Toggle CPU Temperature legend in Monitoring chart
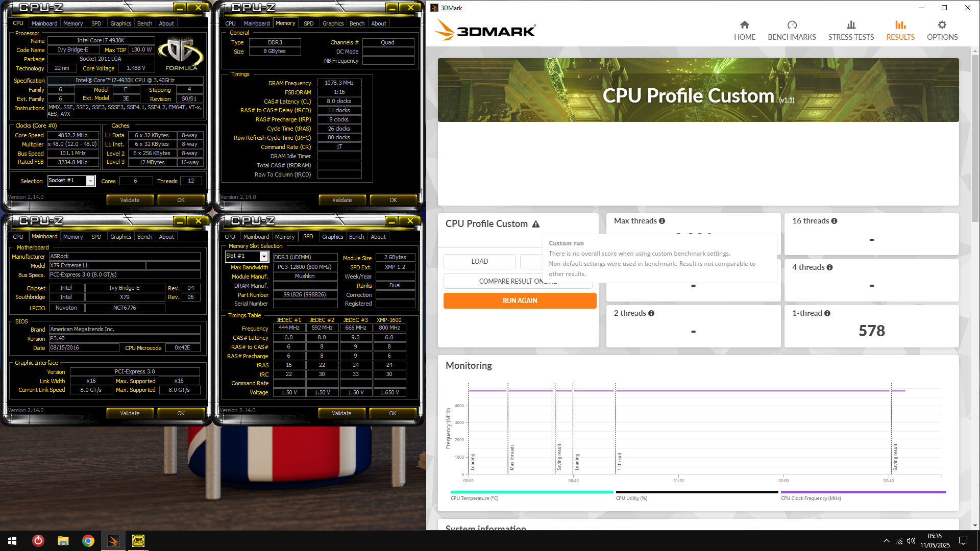 [531, 495]
